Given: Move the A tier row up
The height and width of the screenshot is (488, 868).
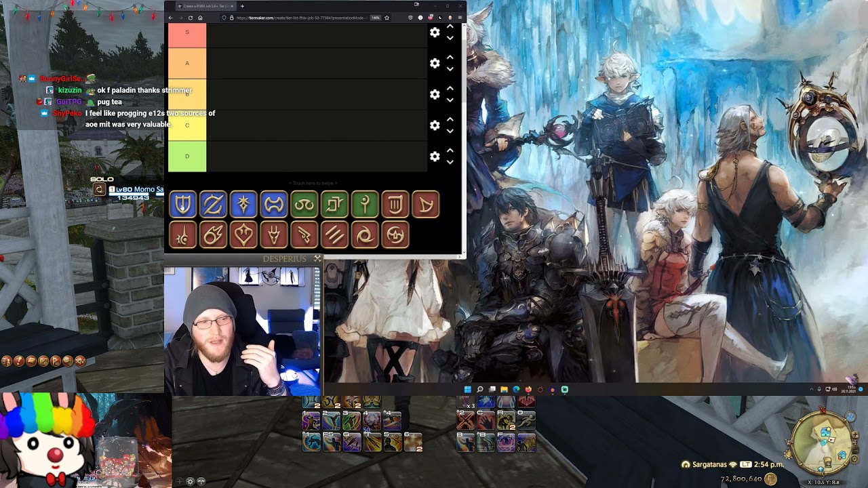Looking at the screenshot, I should click(450, 58).
